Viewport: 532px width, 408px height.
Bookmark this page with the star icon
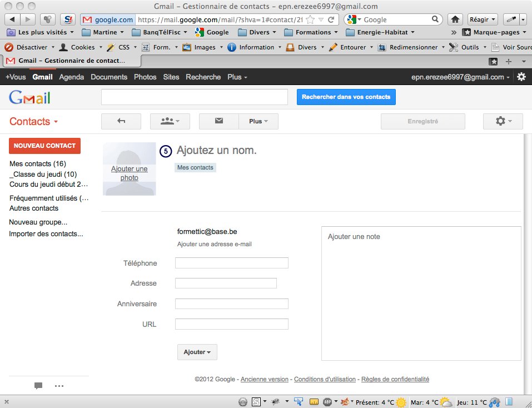tap(310, 19)
